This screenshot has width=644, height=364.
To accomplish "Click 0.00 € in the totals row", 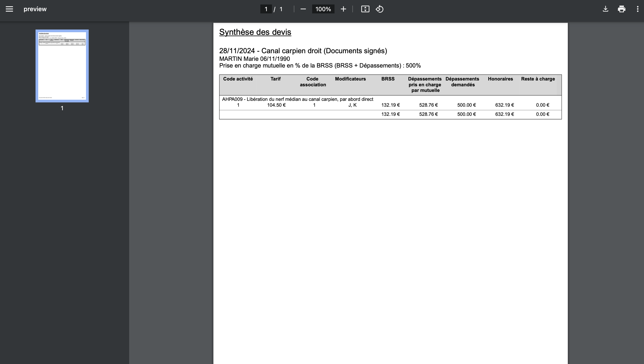I will 543,114.
